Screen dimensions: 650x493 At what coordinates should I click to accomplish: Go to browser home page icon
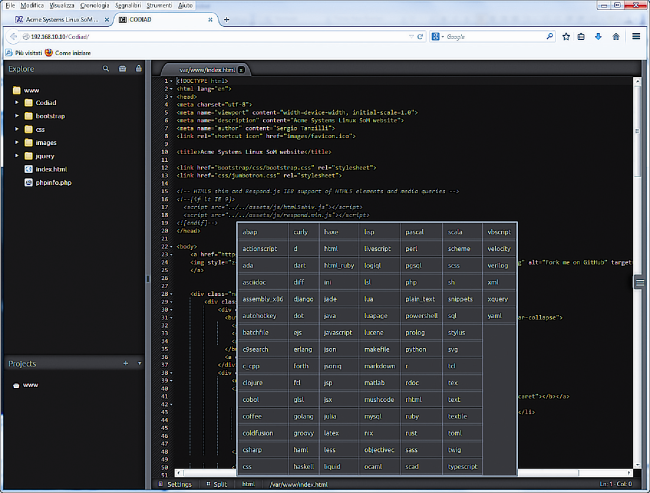(616, 36)
